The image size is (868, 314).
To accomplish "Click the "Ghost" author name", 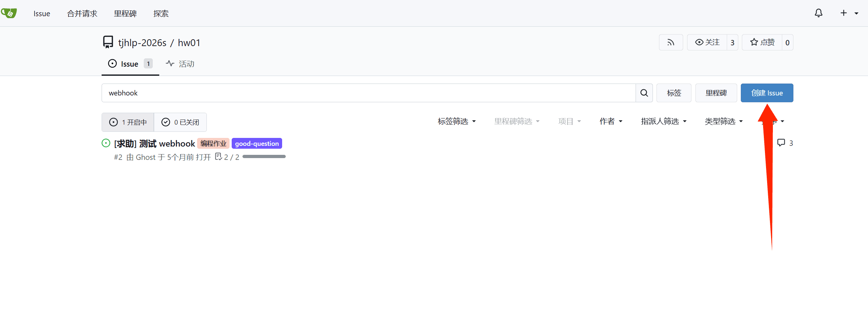I will (x=146, y=157).
